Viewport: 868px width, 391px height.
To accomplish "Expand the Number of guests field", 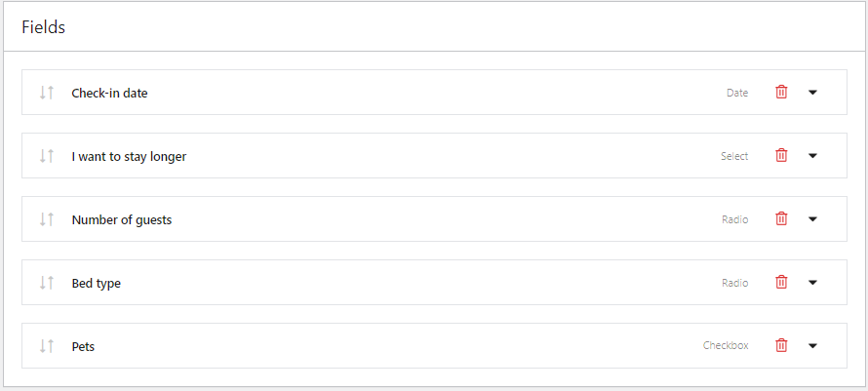I will coord(812,219).
